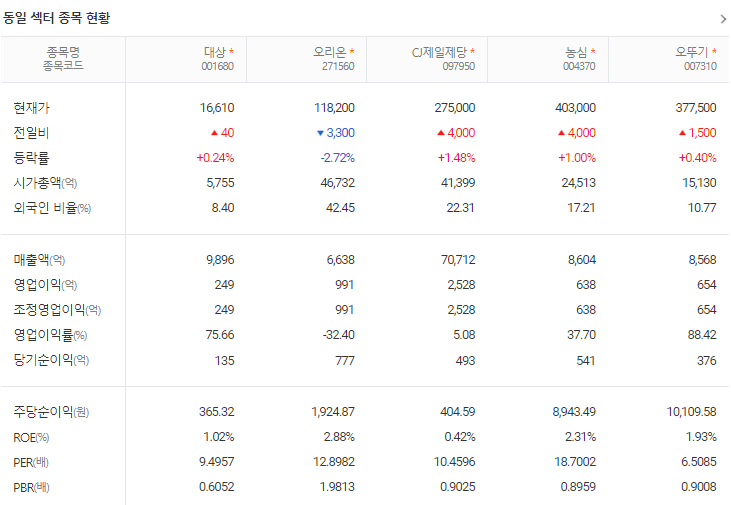
Task: Click PBR value 1.9813
Action: tap(337, 487)
